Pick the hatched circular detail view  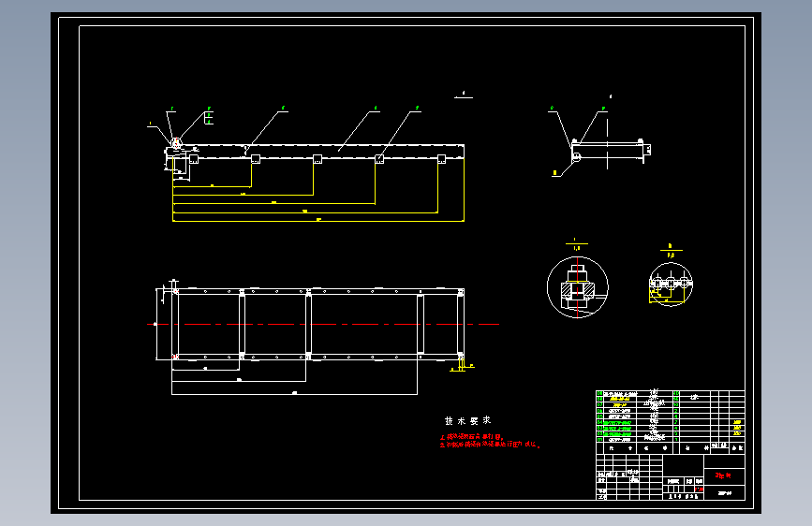click(x=578, y=287)
